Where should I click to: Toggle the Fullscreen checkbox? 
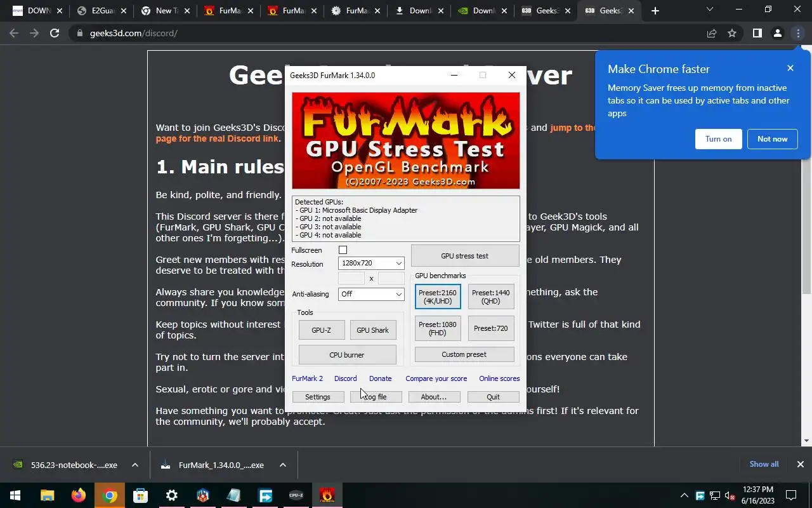(343, 250)
